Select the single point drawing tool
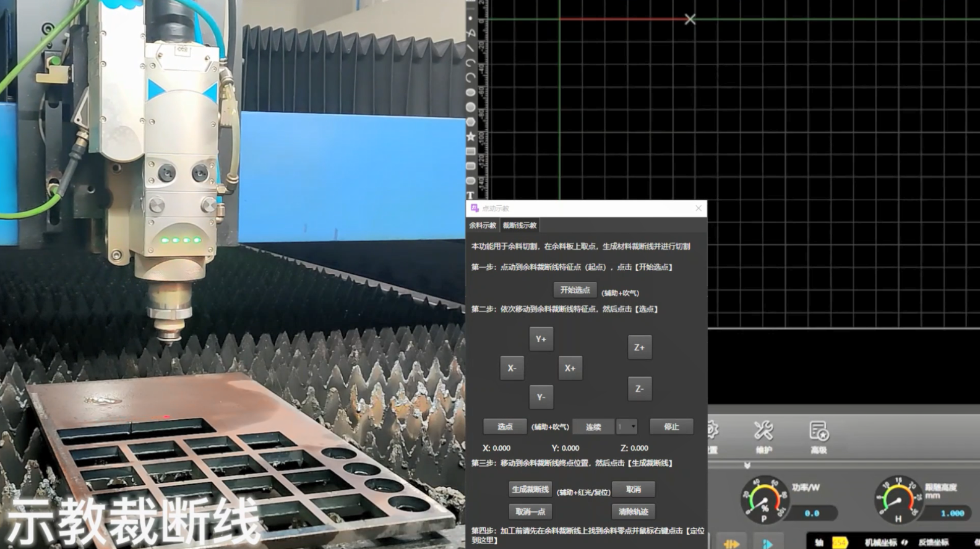Image resolution: width=980 pixels, height=549 pixels. coord(471,19)
